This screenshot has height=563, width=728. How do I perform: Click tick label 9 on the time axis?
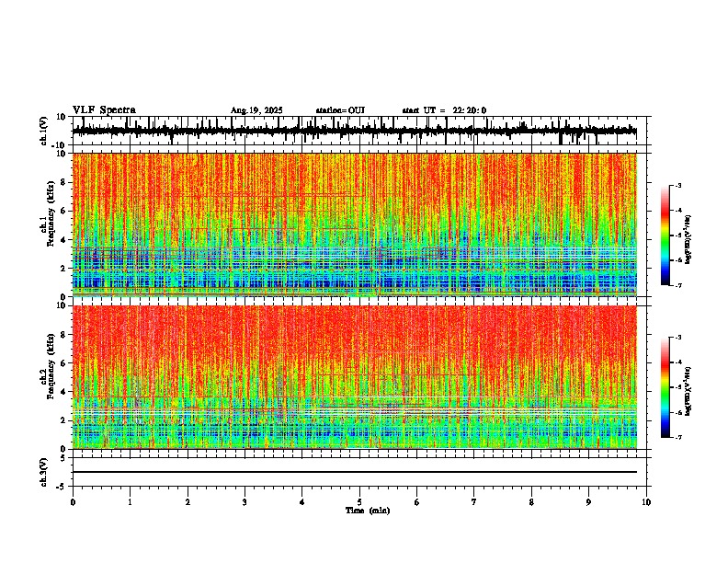tap(588, 502)
